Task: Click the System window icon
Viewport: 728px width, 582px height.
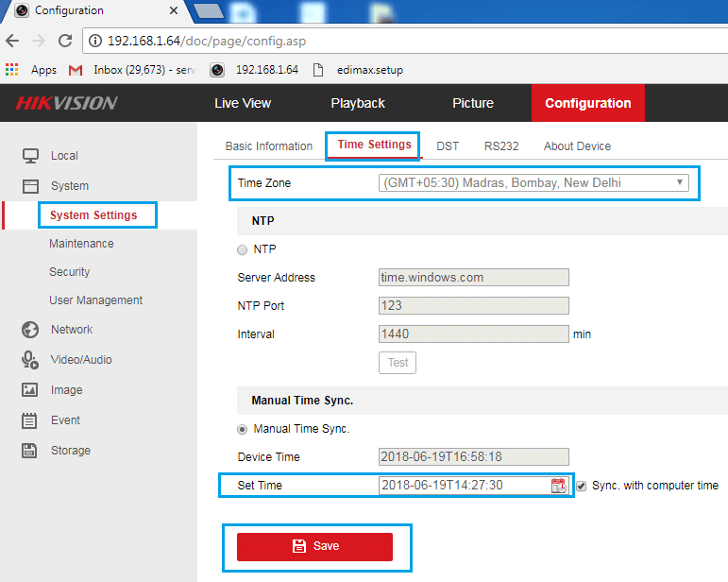Action: 30,186
